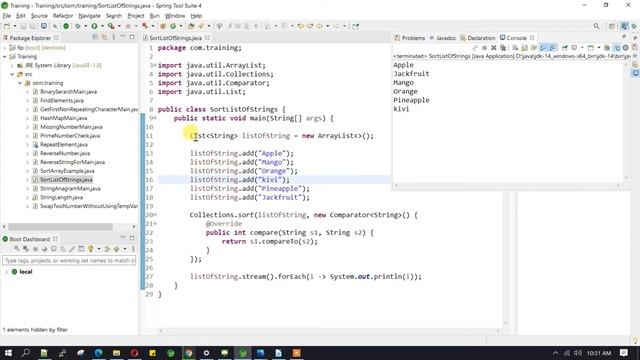
Task: Click the taskbar search magnifier icon
Action: pyautogui.click(x=26, y=353)
